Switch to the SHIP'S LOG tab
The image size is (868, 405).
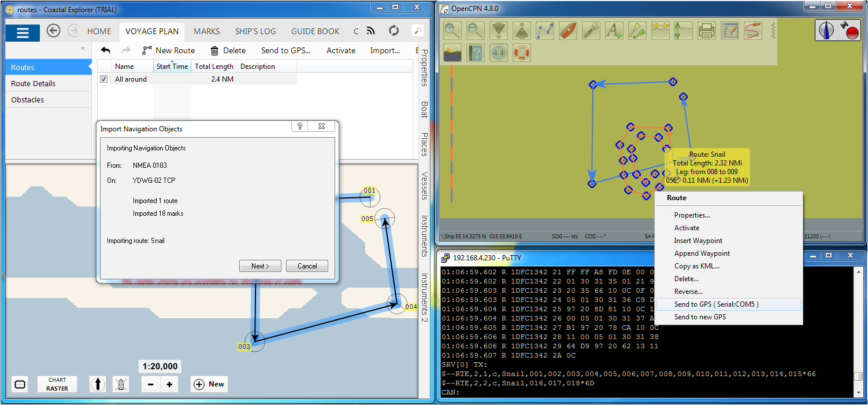255,31
